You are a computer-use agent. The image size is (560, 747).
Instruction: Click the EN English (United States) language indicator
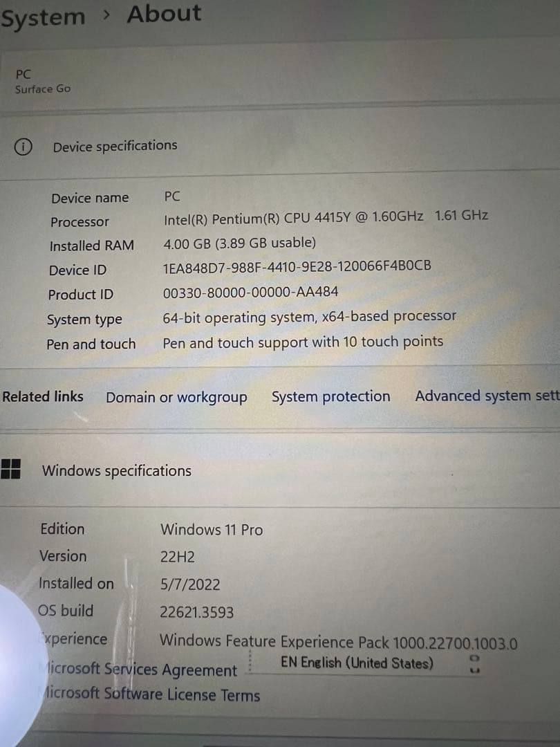[x=357, y=663]
